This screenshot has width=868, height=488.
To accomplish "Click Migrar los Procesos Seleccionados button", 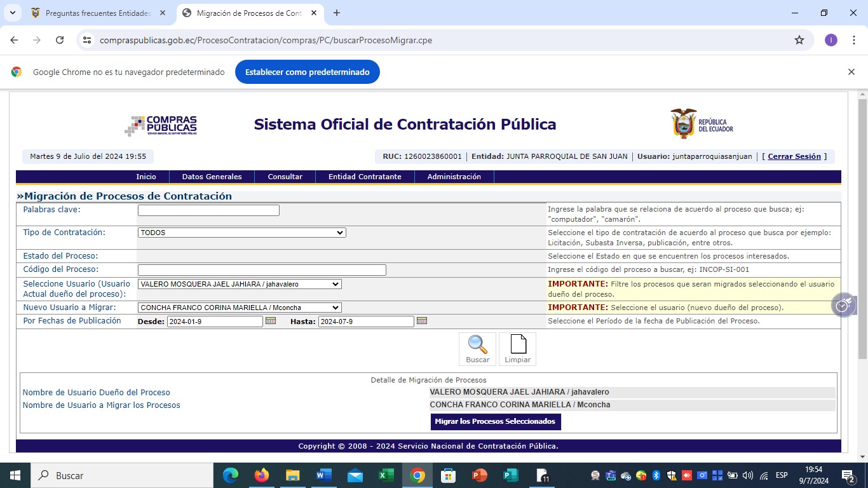I will pyautogui.click(x=495, y=421).
